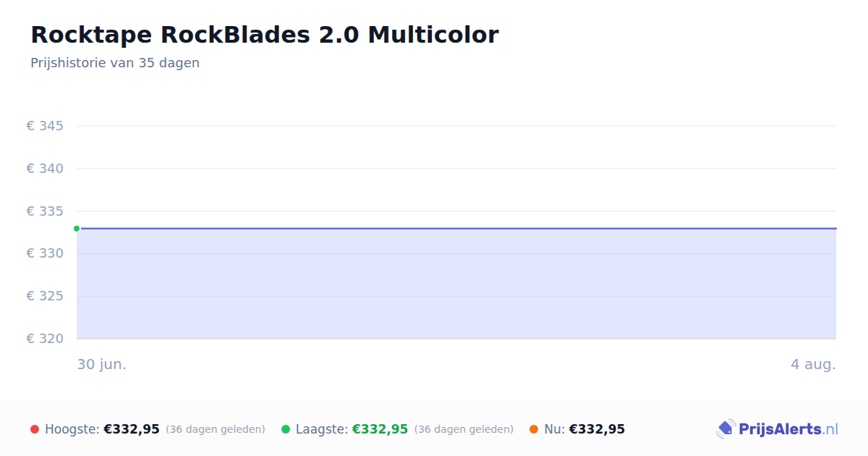Image resolution: width=868 pixels, height=456 pixels.
Task: Click the green Laagste legend dot
Action: coord(286,429)
